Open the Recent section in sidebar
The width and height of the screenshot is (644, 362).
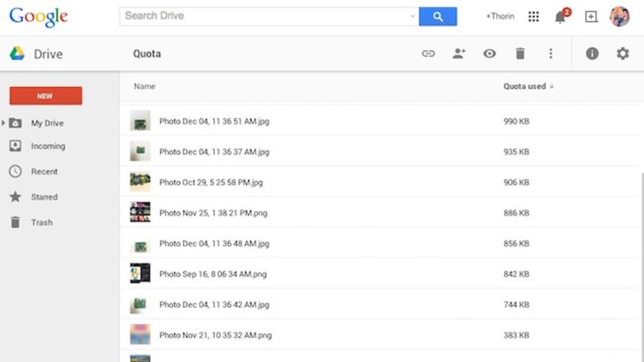[44, 171]
